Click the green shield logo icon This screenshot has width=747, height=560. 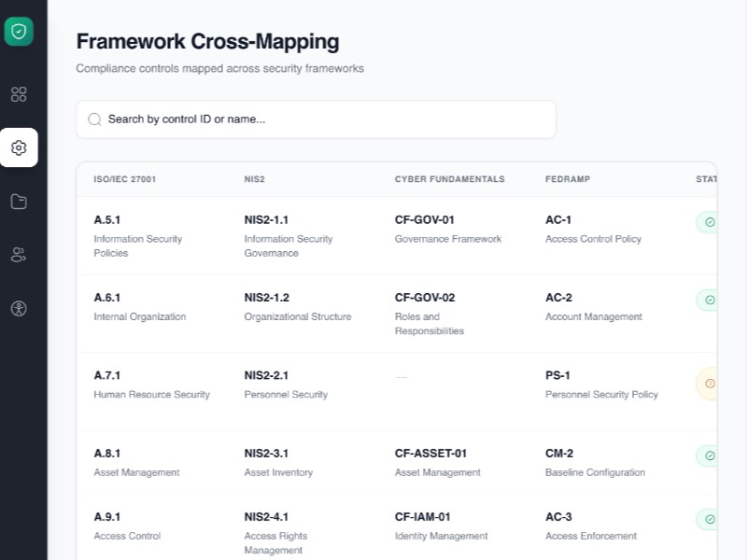click(x=19, y=32)
